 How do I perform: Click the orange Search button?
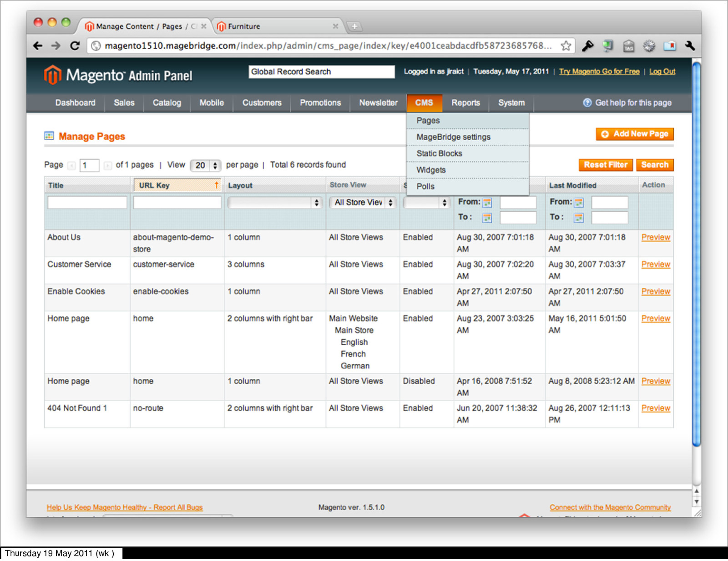[x=655, y=165]
